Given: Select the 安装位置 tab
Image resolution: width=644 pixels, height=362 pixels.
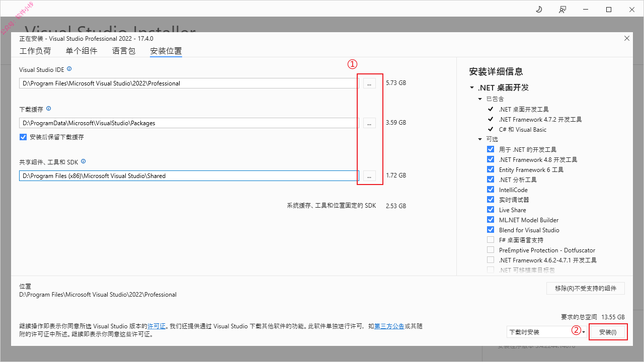Looking at the screenshot, I should (166, 51).
